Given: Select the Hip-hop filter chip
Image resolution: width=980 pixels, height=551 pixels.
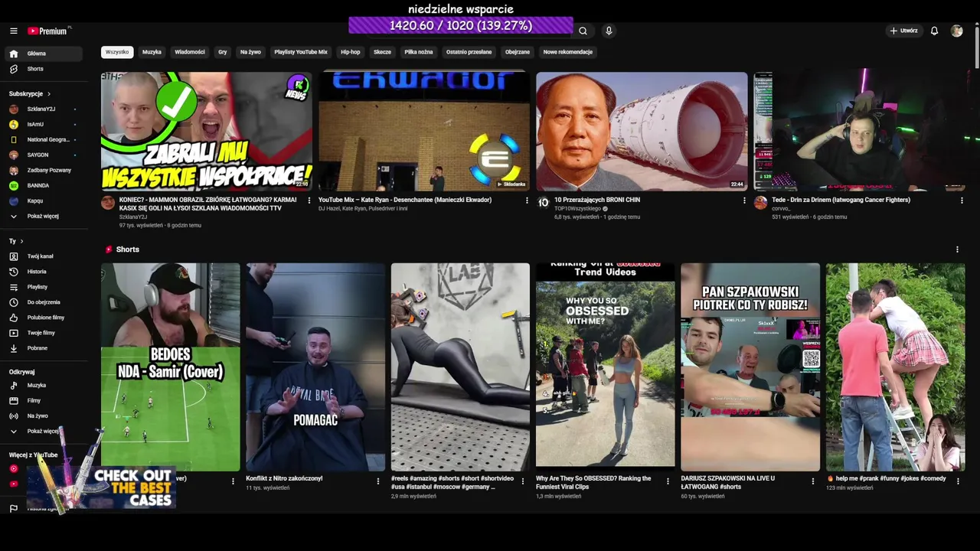Looking at the screenshot, I should [x=351, y=52].
